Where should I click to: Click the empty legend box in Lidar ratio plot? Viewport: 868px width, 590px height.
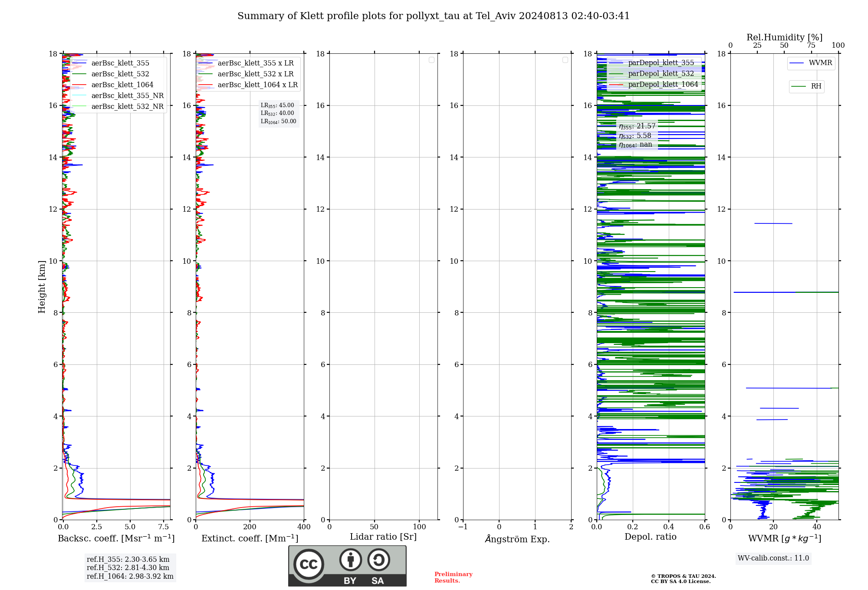[x=431, y=60]
